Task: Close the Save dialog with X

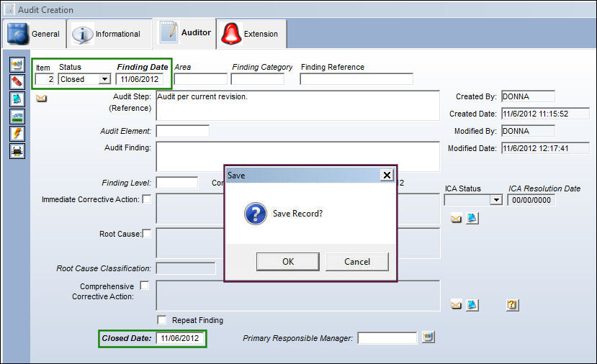Action: tap(387, 175)
